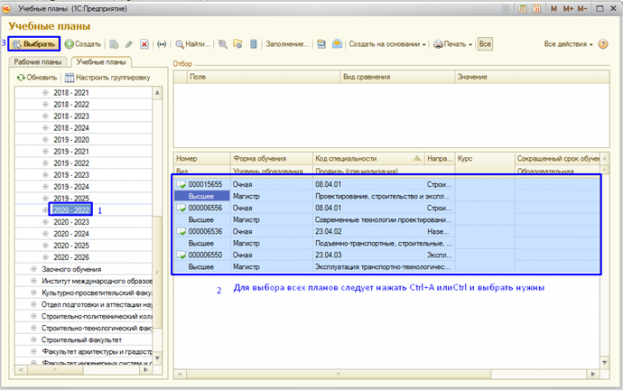The image size is (623, 390).
Task: Click the M+ memory button in title bar
Action: (568, 8)
